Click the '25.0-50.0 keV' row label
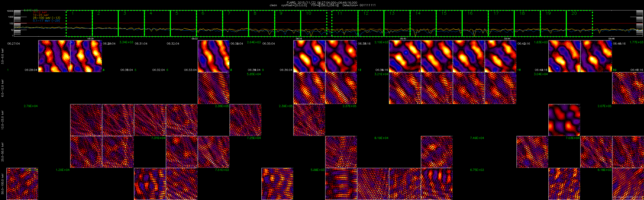Viewport: 644px width, 200px height. click(x=3, y=152)
